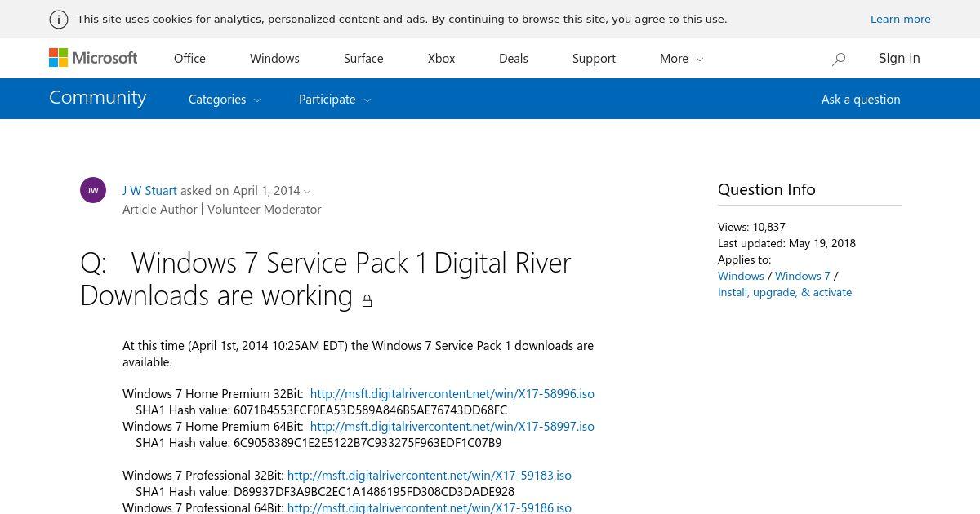Click the Views: 10,837 text

coord(751,227)
